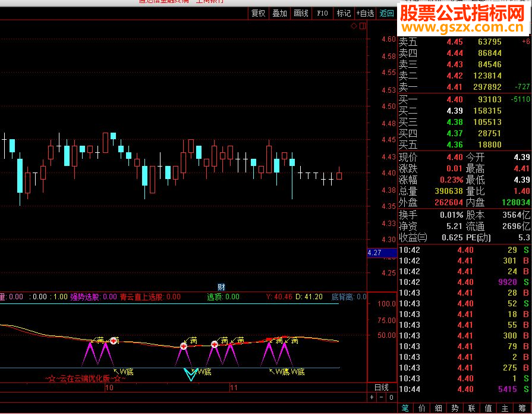This screenshot has width=532, height=414.
Task: Click the 云在云端优化版 indicator title text
Action: click(84, 378)
